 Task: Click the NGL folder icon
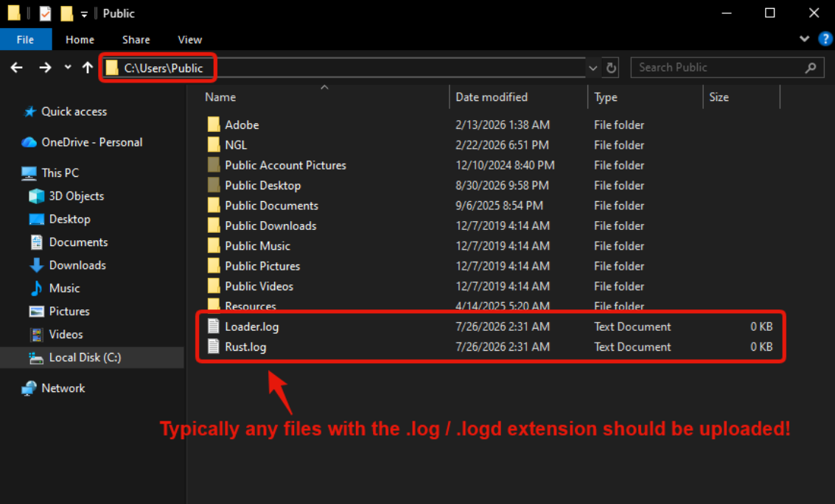[214, 144]
